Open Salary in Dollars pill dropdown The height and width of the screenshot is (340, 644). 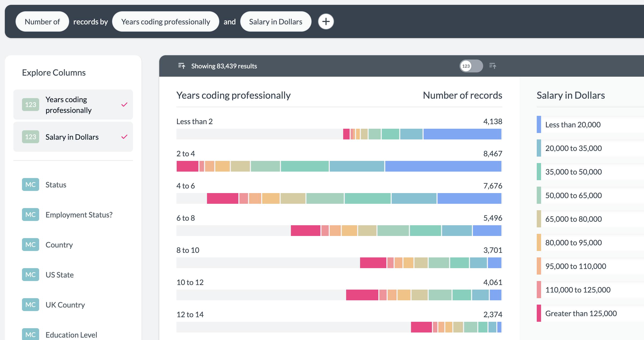[275, 21]
